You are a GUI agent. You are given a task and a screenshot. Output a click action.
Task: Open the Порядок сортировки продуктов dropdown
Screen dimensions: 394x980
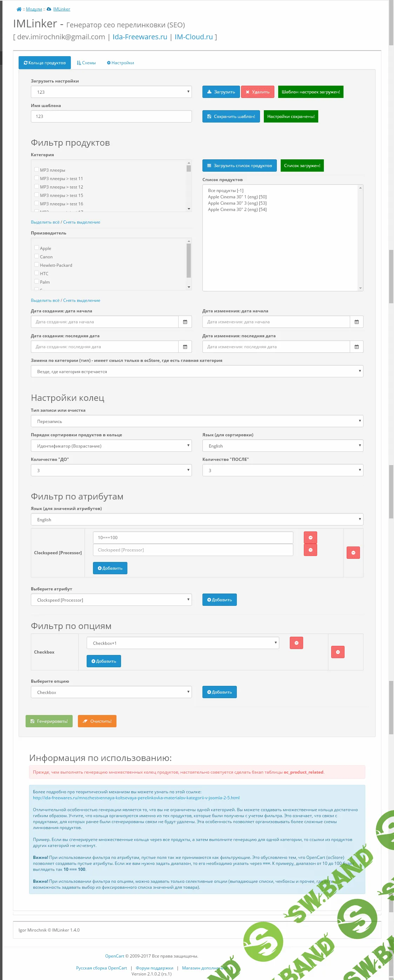tap(111, 445)
